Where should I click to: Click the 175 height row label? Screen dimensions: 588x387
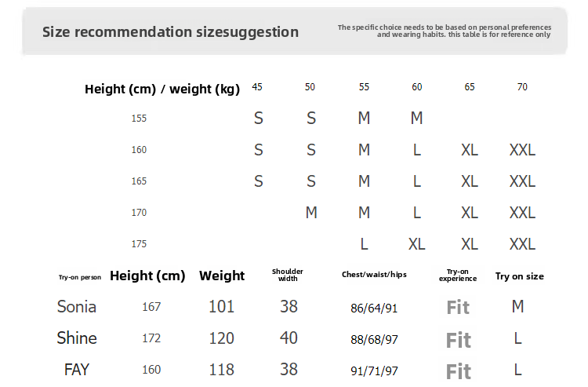pyautogui.click(x=139, y=244)
